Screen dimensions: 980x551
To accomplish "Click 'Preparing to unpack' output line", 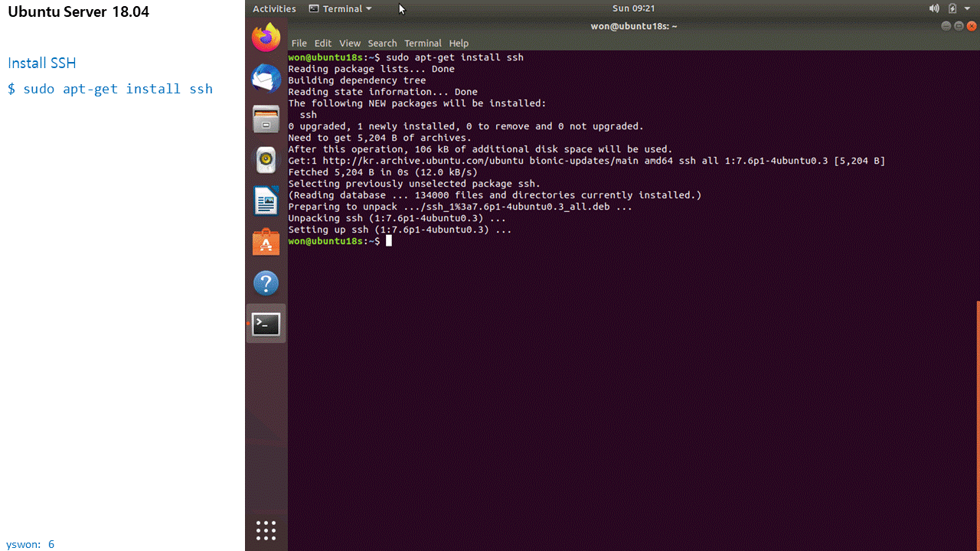I will 460,207.
